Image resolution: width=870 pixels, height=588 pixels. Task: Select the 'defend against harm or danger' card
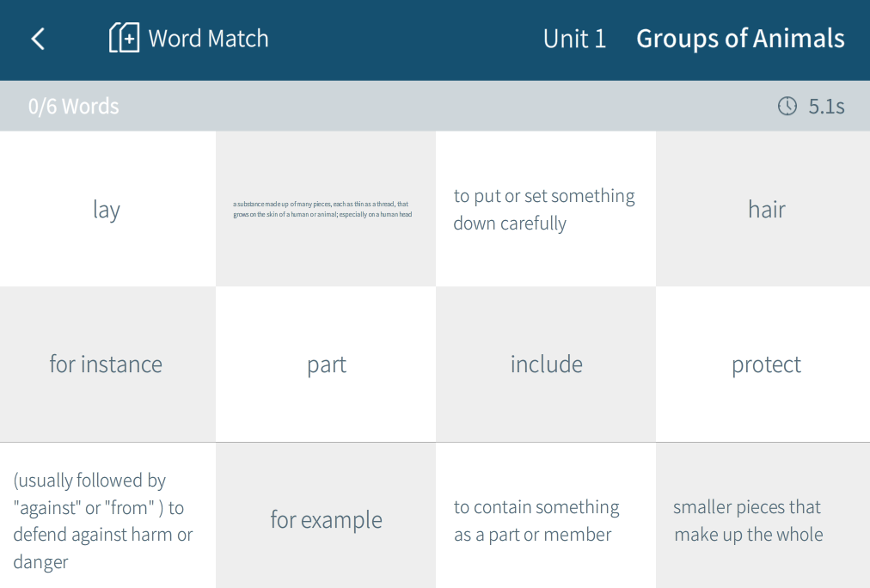tap(107, 520)
